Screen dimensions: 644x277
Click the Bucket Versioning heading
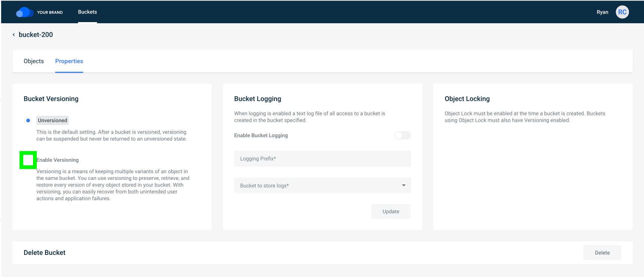(51, 99)
